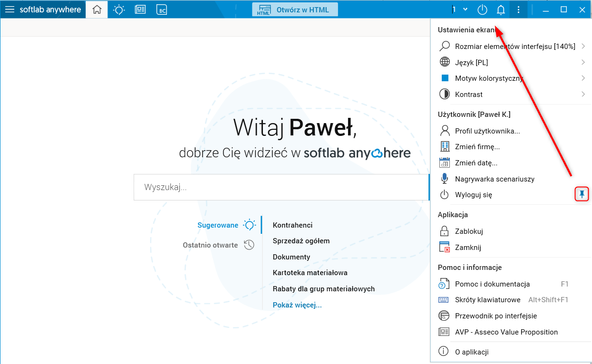592x364 pixels.
Task: Open the hamburger main menu
Action: tap(10, 10)
